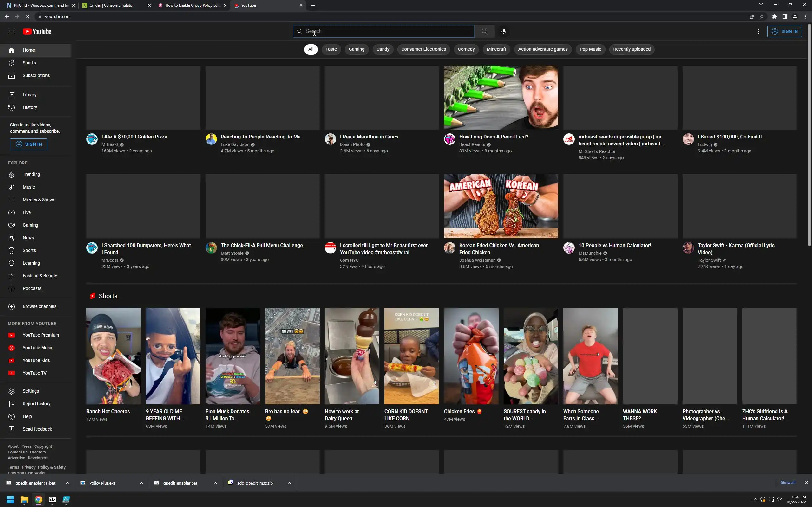Viewport: 812px width, 507px height.
Task: Open the YouTube settings three-dot menu
Action: pyautogui.click(x=758, y=31)
